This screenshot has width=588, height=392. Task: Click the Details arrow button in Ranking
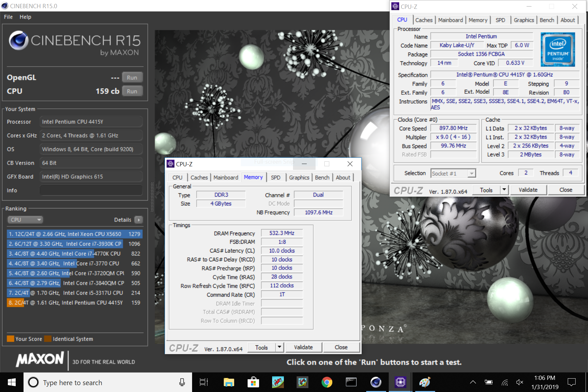(139, 220)
